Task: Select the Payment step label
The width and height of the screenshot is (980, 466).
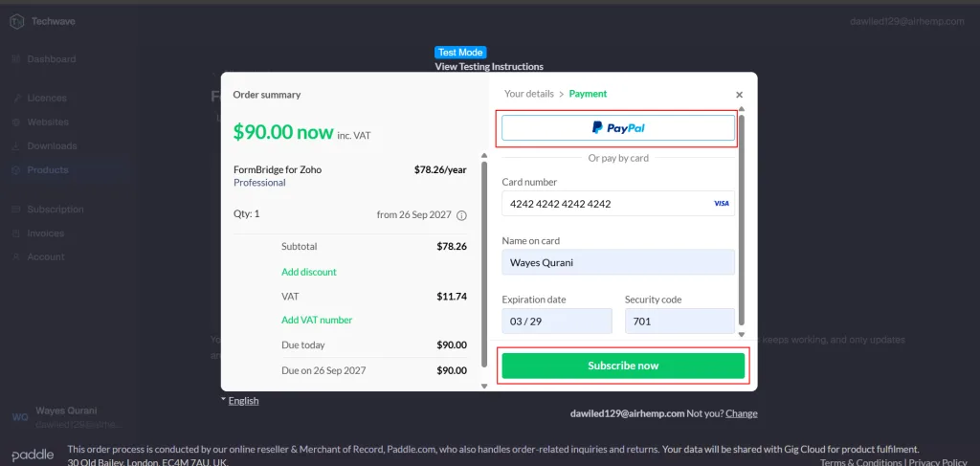Action: point(588,94)
